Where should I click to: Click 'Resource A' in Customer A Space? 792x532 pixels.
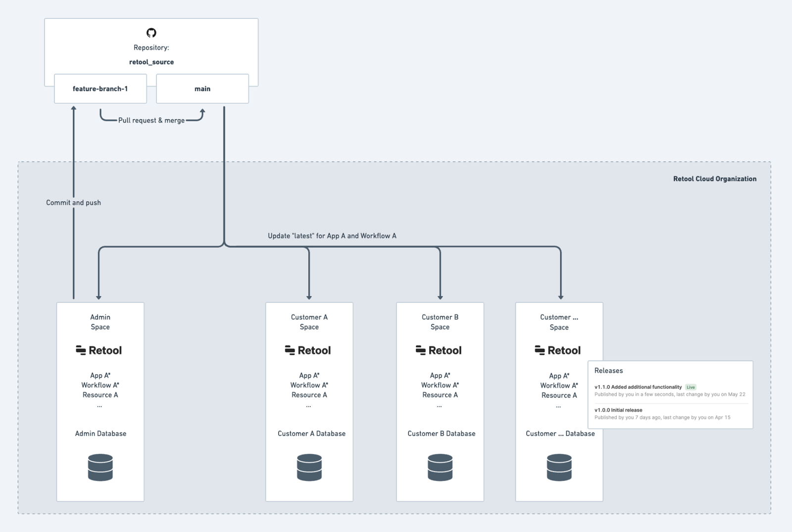309,395
